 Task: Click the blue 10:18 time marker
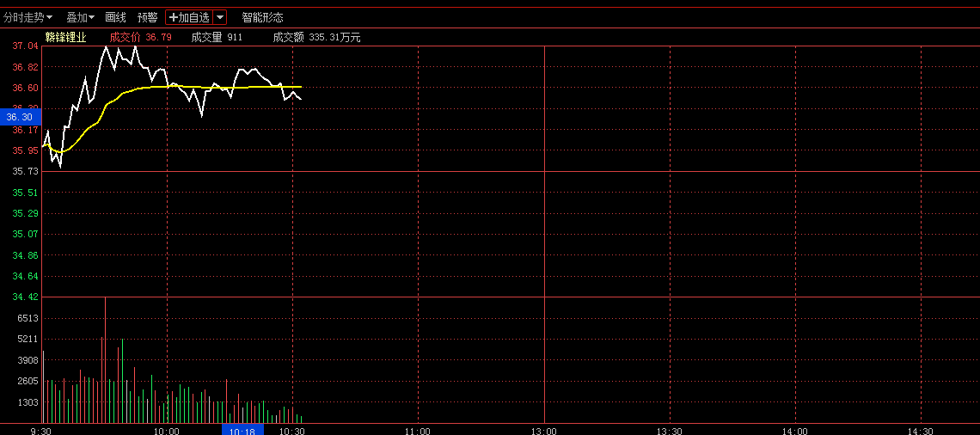[x=243, y=430]
